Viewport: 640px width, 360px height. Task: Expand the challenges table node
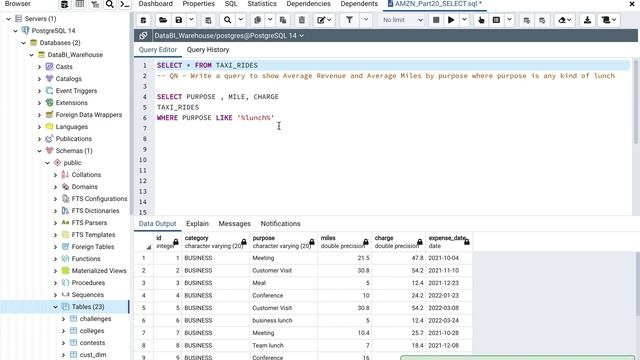[64, 319]
